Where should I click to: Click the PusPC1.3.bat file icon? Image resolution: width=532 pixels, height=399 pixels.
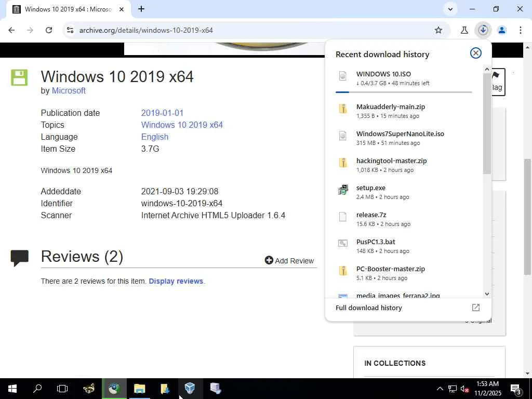click(x=343, y=243)
